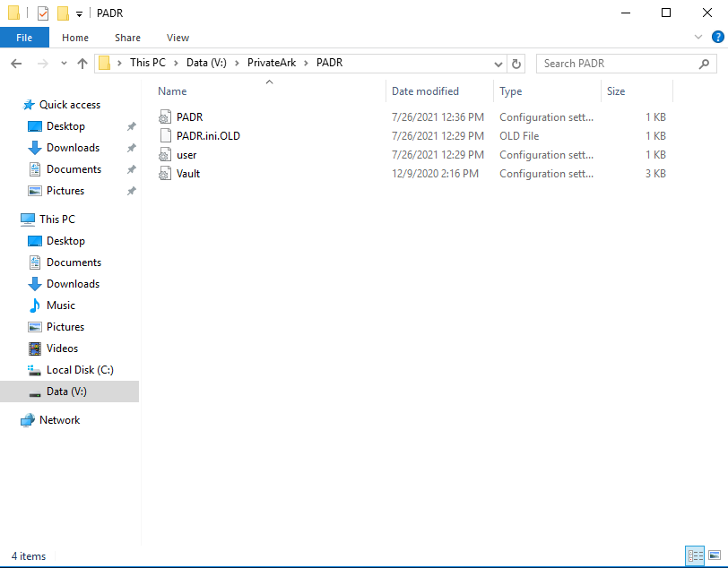
Task: Refresh the PADR folder view
Action: pyautogui.click(x=516, y=63)
